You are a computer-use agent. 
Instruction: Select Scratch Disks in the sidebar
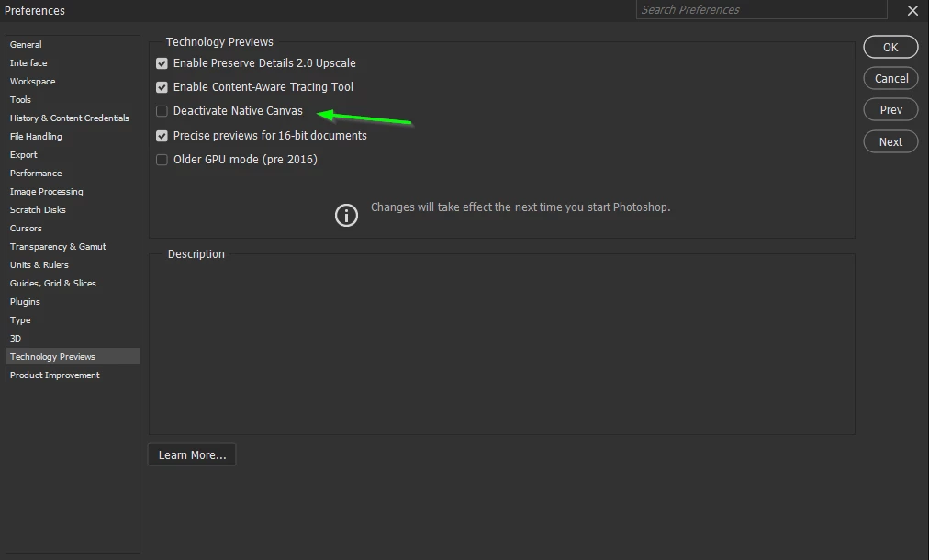(x=73, y=210)
